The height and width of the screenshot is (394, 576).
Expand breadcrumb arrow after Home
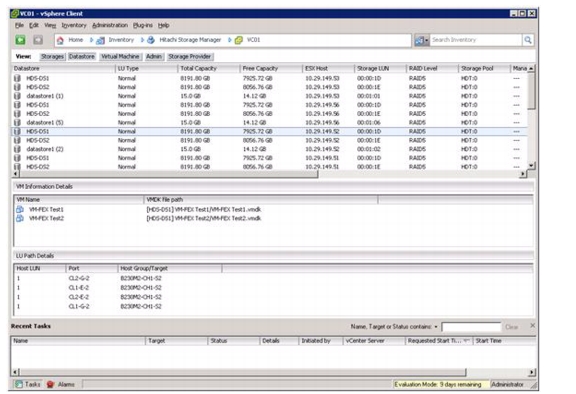point(91,40)
